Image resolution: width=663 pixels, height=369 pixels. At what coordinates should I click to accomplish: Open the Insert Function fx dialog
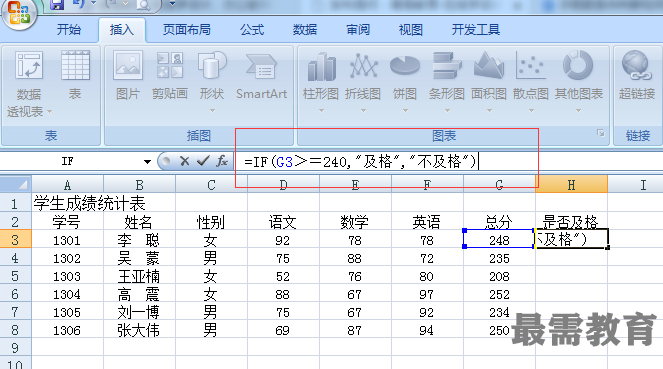point(222,161)
